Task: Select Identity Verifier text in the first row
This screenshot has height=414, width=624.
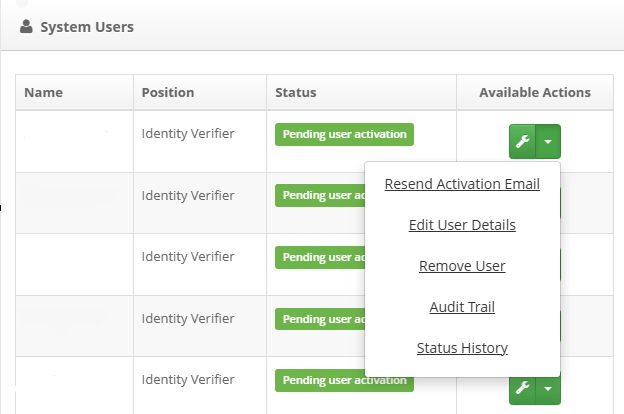Action: pyautogui.click(x=188, y=132)
